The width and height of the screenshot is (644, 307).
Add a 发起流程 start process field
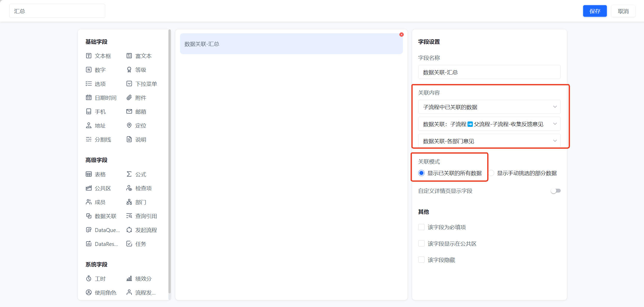click(x=142, y=230)
